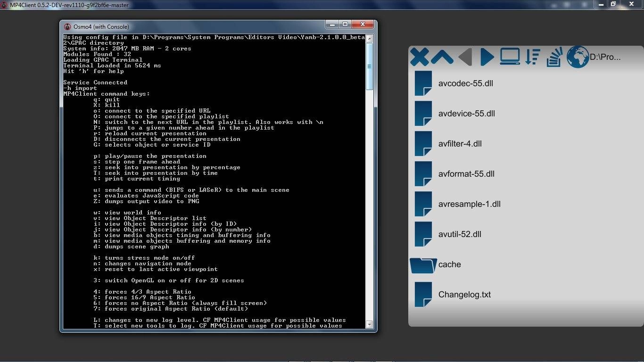
Task: Click the 'd: dumps scene graph' console line
Action: pyautogui.click(x=131, y=247)
